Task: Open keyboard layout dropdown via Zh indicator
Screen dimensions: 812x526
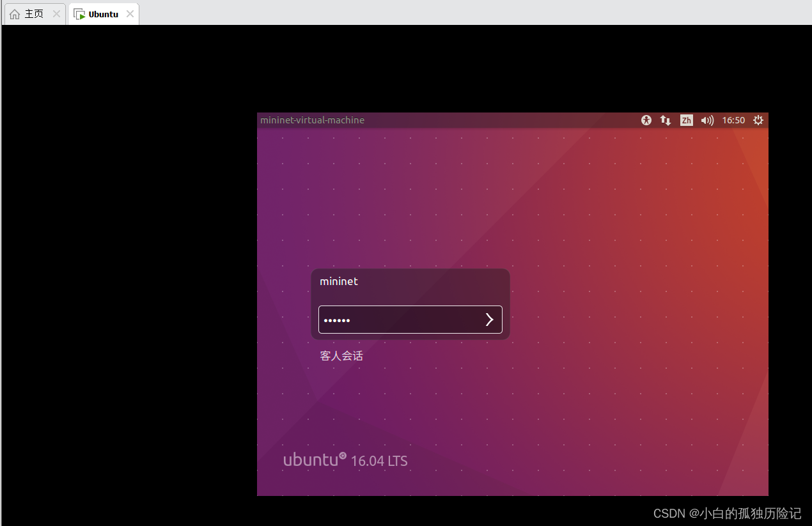Action: tap(686, 120)
